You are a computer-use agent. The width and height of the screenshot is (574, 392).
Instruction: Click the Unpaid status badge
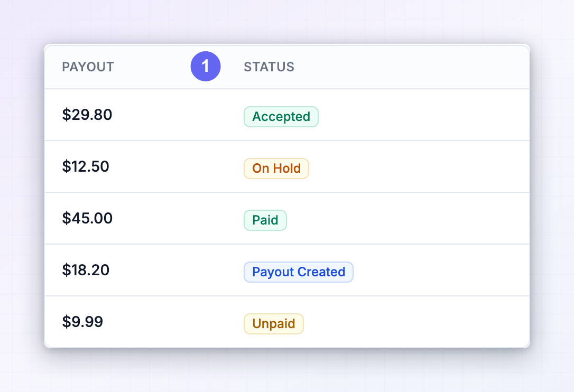pyautogui.click(x=274, y=324)
